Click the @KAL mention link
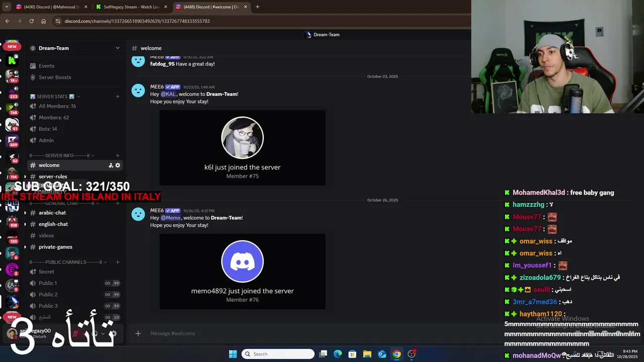 pos(168,94)
